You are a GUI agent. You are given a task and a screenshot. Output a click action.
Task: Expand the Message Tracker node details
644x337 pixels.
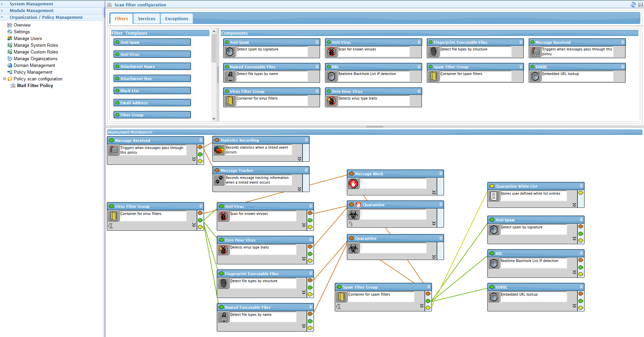299,189
